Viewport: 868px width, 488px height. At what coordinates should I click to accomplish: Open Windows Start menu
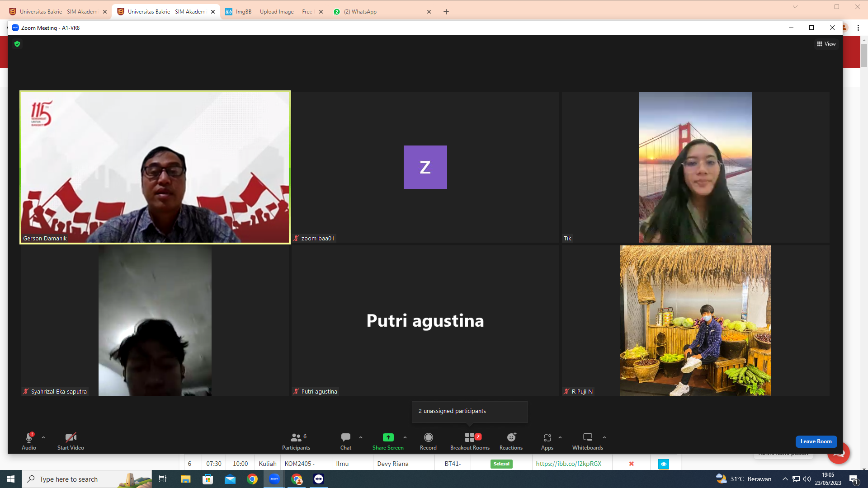pos(11,479)
